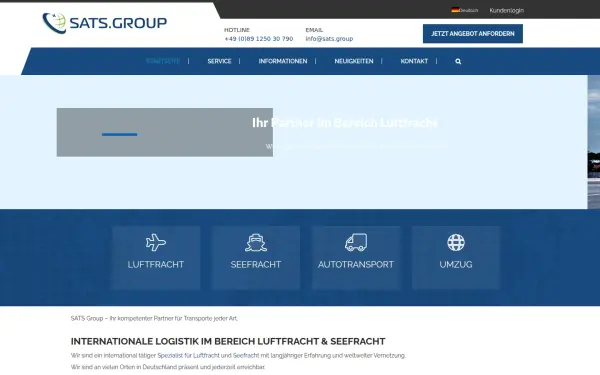600x375 pixels.
Task: Click the slider heading 'Ihr Partner im Bereich Luftfracht'
Action: 345,122
